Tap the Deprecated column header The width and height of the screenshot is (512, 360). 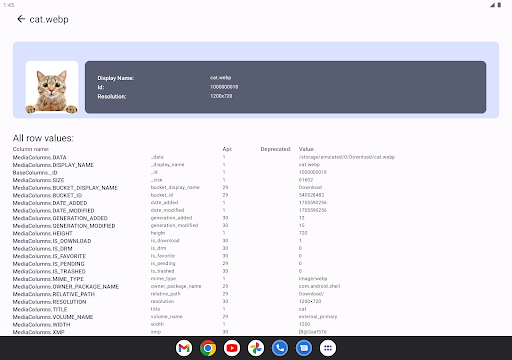pos(276,149)
